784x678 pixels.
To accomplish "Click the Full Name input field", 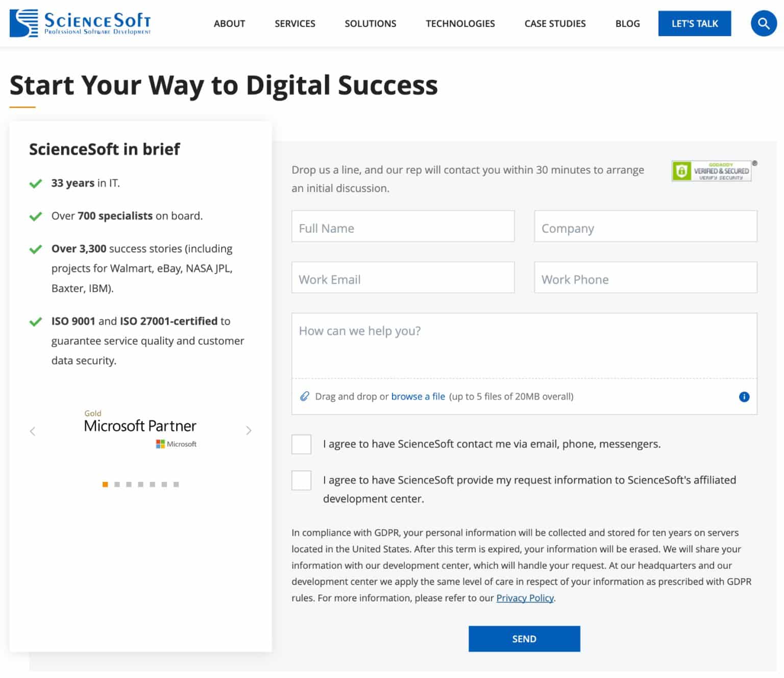I will point(403,226).
